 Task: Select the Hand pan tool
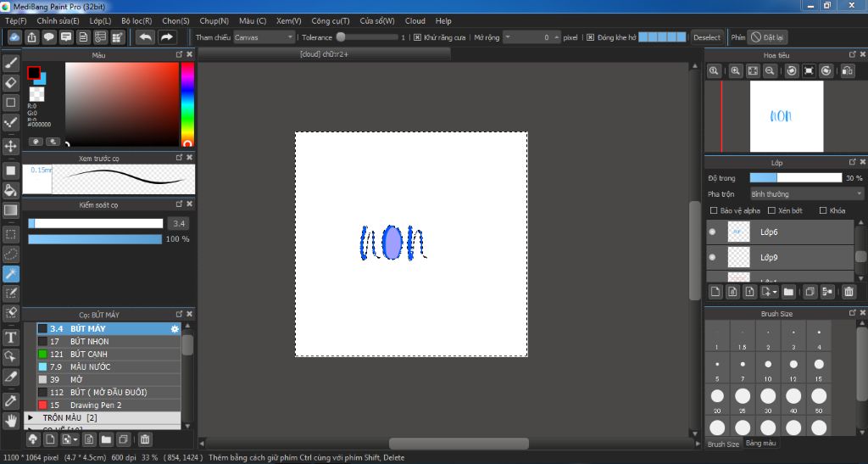point(10,421)
